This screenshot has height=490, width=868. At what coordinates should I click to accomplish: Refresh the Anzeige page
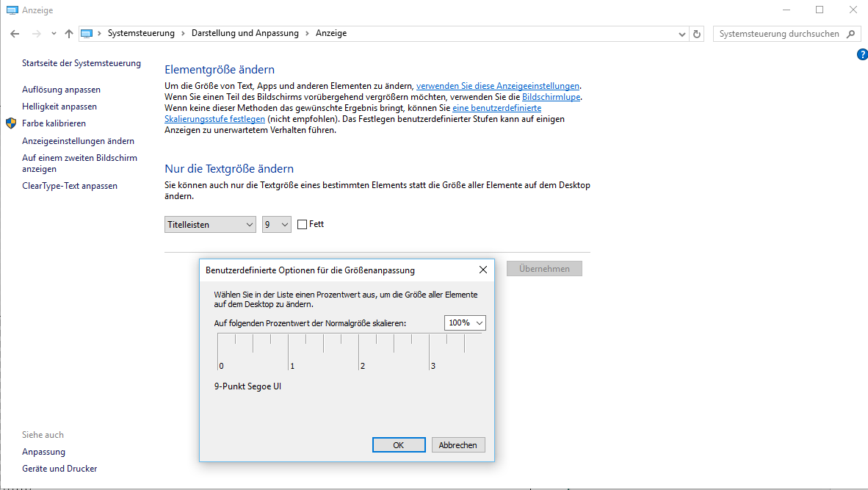(x=697, y=34)
